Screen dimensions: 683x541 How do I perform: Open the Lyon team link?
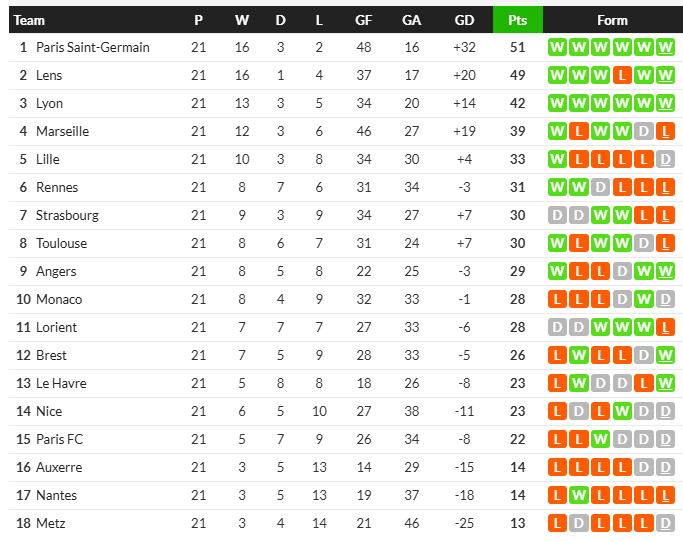click(x=49, y=103)
